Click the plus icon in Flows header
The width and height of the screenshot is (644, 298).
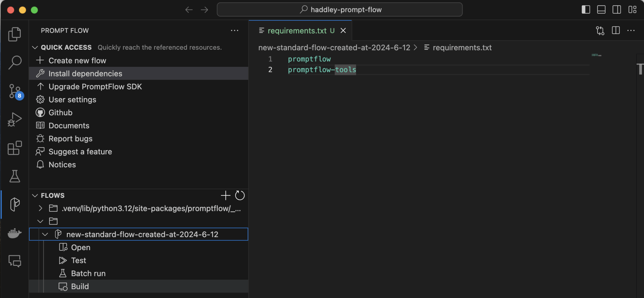tap(225, 195)
